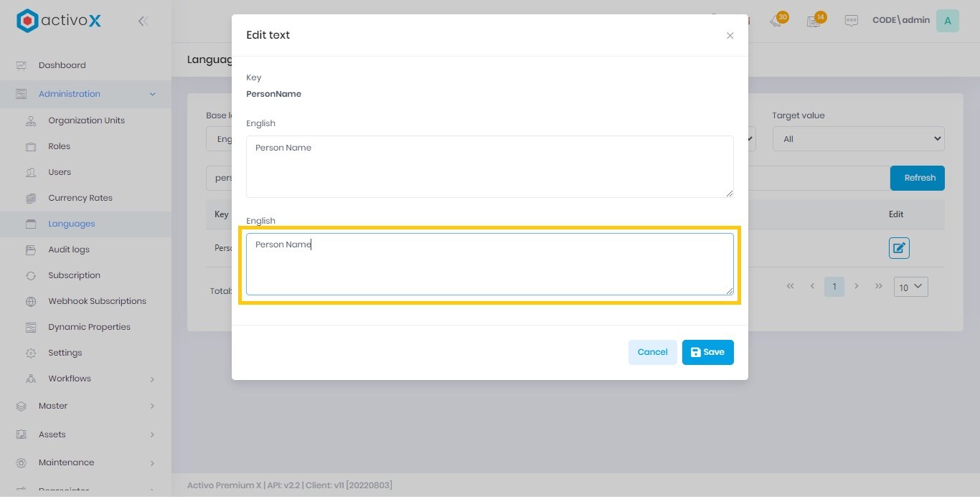Open the page size dropdown showing 10
Image resolution: width=980 pixels, height=499 pixels.
click(910, 287)
